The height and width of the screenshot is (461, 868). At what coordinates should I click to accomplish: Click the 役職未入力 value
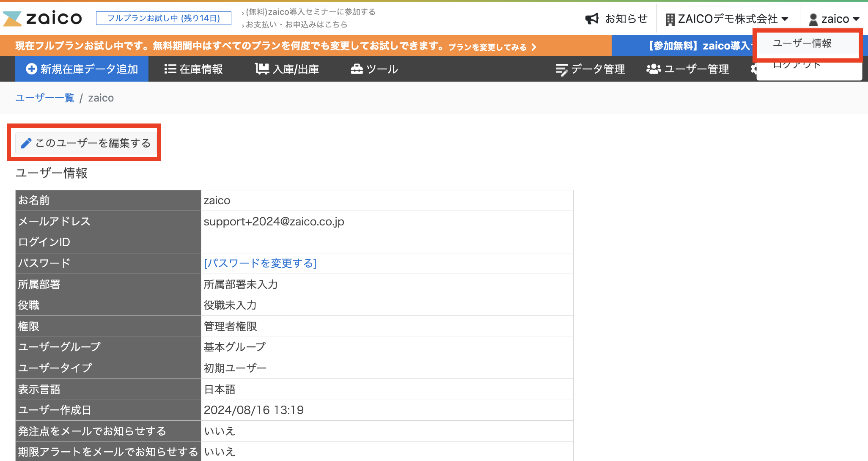pyautogui.click(x=230, y=305)
